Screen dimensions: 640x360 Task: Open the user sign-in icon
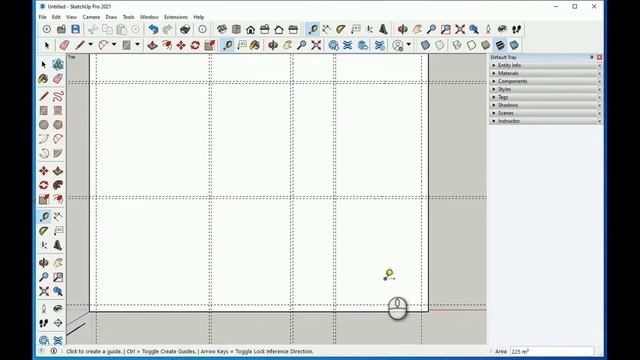398,45
